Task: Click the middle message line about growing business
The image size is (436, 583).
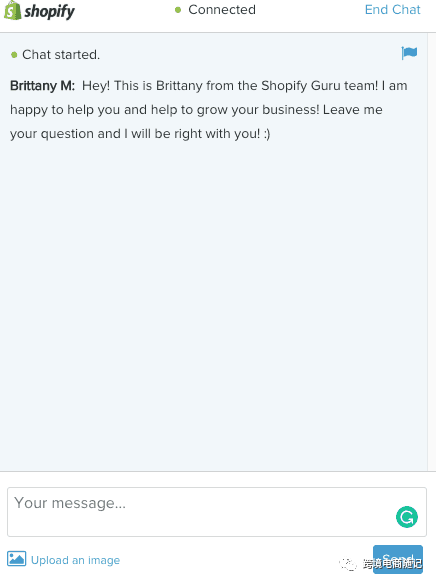Action: (196, 110)
